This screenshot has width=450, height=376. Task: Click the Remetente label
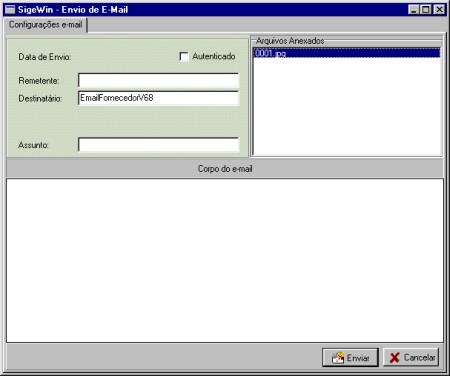[x=39, y=81]
